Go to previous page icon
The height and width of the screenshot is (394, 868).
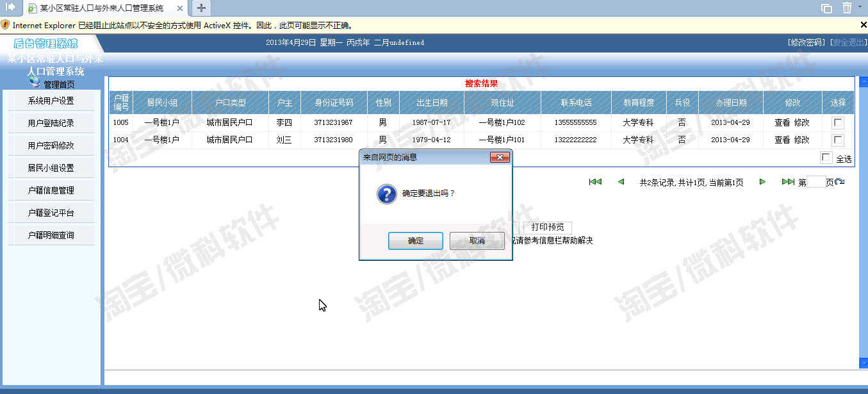tap(621, 182)
